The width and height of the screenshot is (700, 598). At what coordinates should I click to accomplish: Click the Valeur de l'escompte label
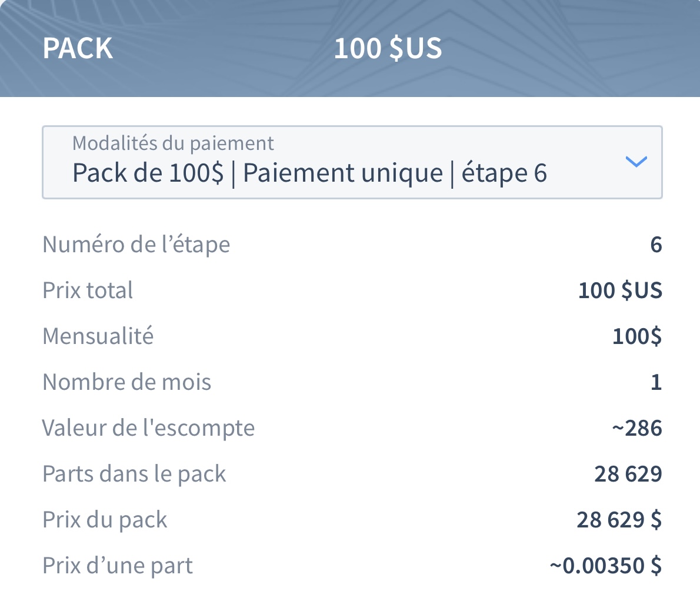pos(148,427)
